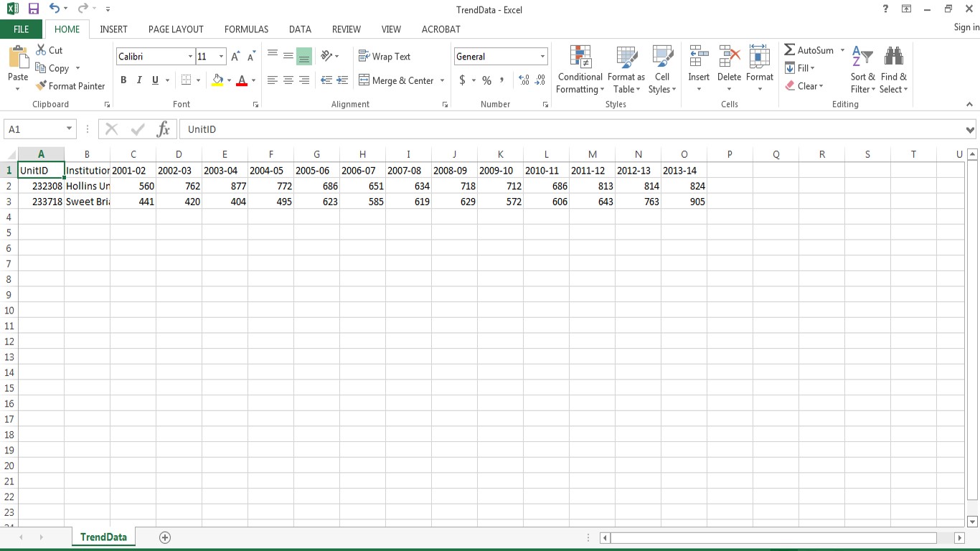Open the FORMULAS ribbon tab
The width and height of the screenshot is (980, 551).
tap(246, 29)
